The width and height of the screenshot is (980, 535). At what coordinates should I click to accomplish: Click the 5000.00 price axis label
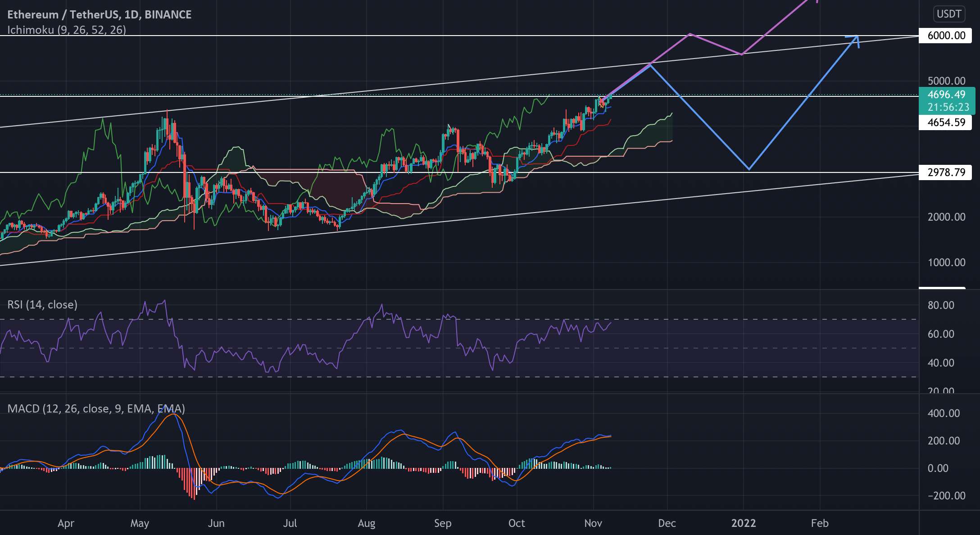click(x=946, y=81)
